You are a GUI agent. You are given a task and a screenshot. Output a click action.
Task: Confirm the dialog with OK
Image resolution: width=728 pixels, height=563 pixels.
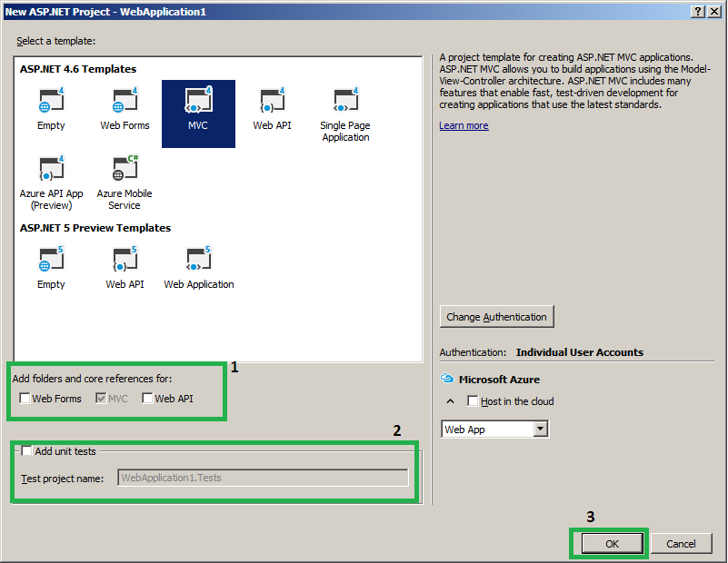[x=612, y=544]
